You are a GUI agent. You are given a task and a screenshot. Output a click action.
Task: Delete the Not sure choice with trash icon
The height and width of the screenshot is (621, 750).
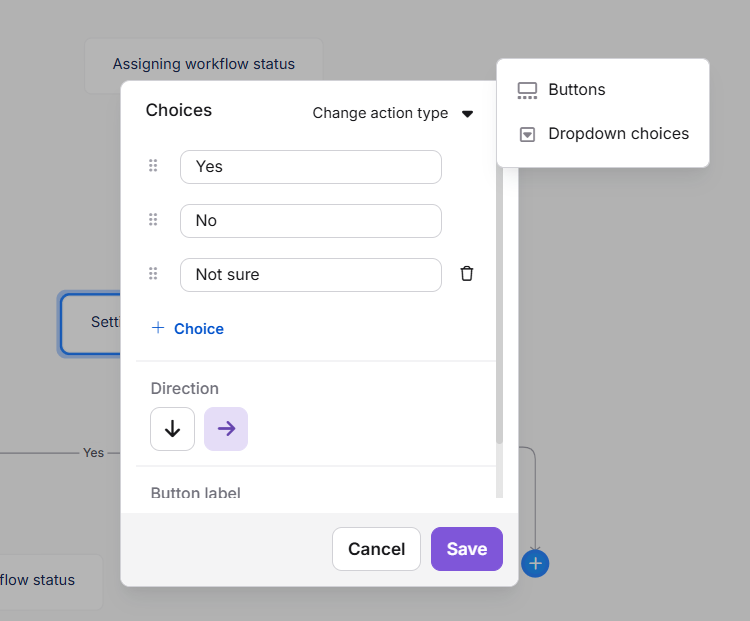pos(467,274)
